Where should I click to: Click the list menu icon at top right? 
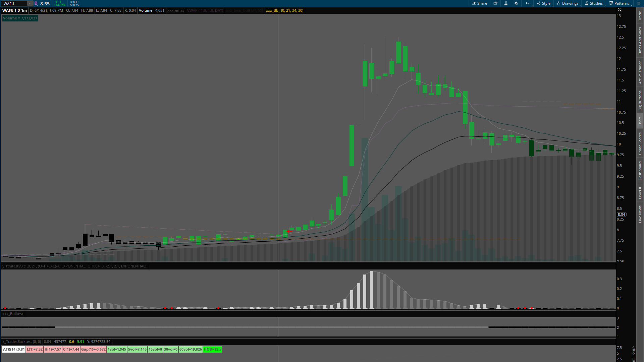point(638,3)
